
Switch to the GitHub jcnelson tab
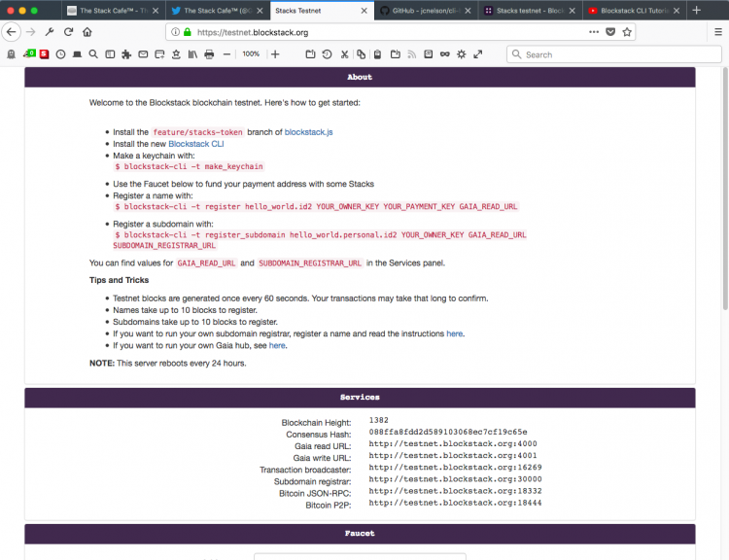click(426, 11)
